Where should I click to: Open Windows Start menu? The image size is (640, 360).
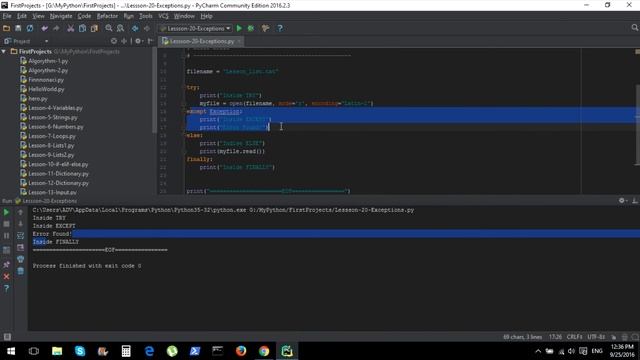11,351
